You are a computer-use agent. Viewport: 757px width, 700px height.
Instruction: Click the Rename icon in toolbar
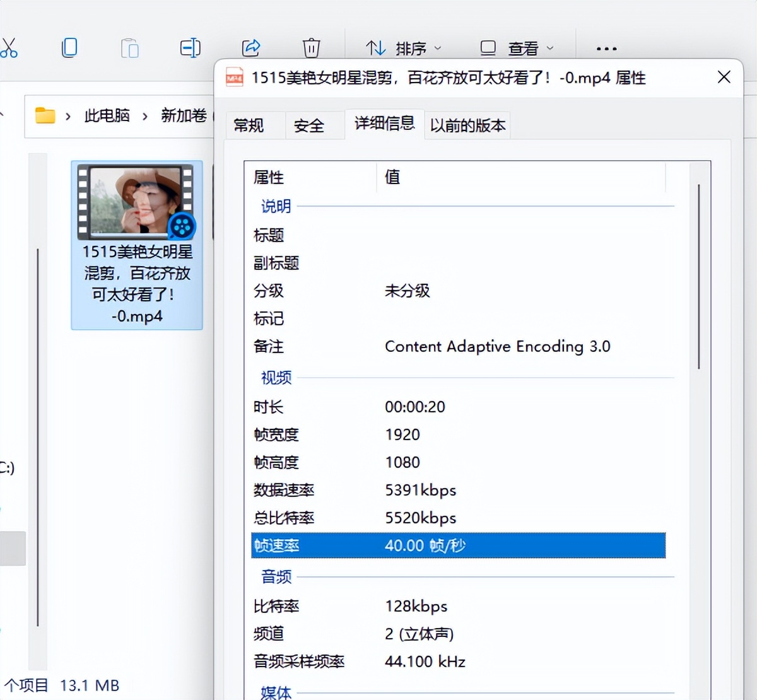[190, 48]
